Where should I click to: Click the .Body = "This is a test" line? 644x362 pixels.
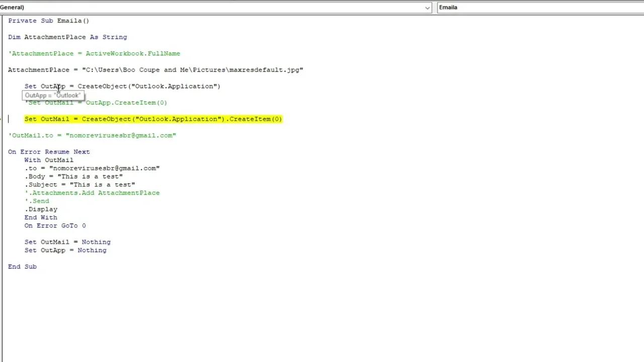click(73, 176)
